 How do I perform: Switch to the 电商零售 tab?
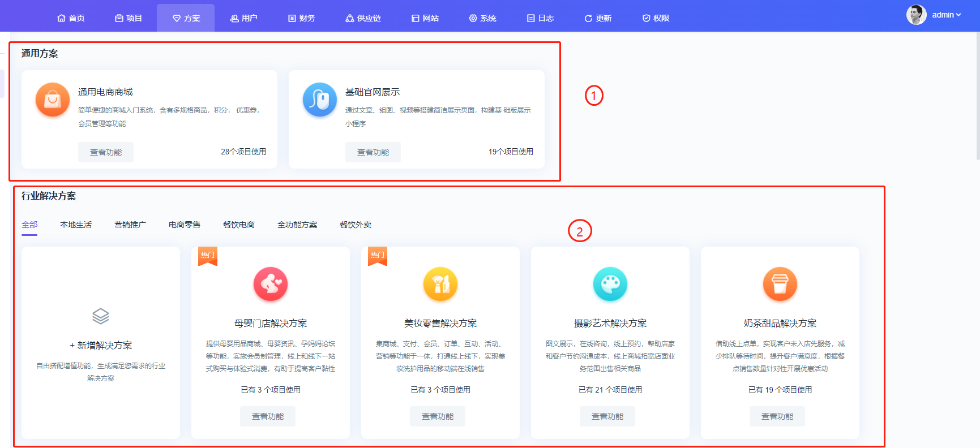(185, 225)
